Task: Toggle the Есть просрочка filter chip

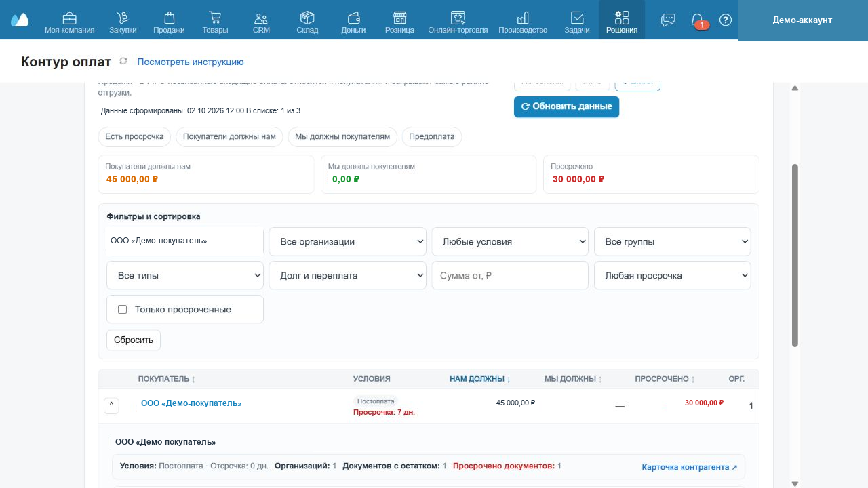Action: tap(134, 136)
